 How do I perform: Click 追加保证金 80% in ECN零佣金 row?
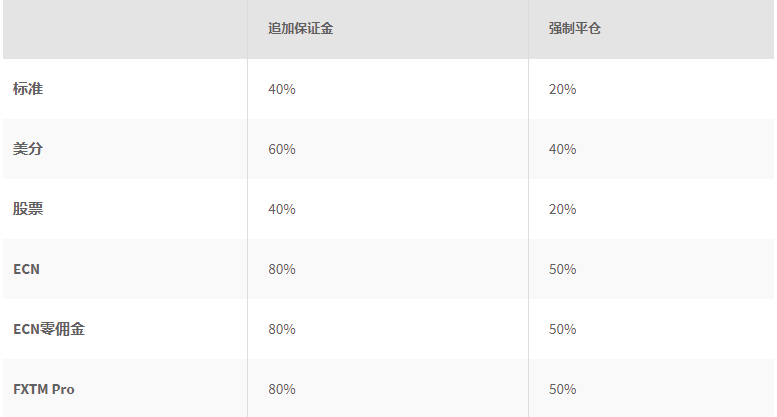click(282, 329)
